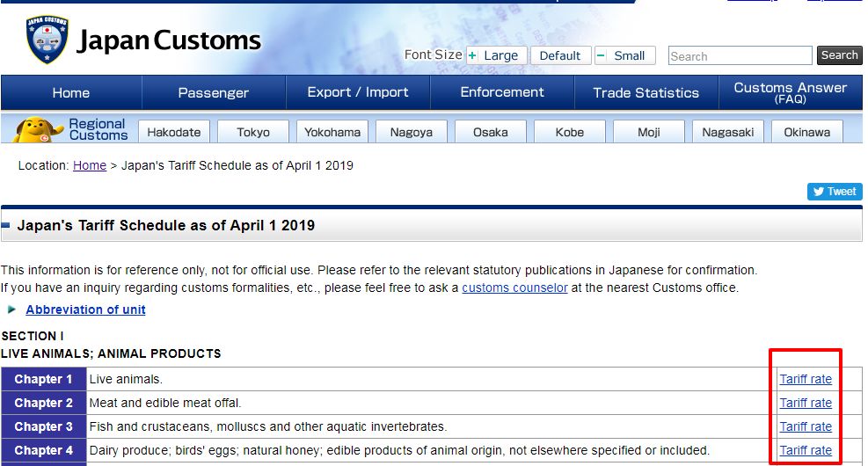
Task: Select the Okinawa regional customs tab
Action: (806, 132)
